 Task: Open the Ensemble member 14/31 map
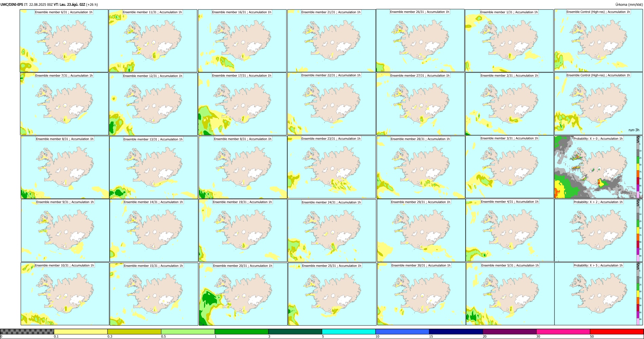[x=154, y=231]
